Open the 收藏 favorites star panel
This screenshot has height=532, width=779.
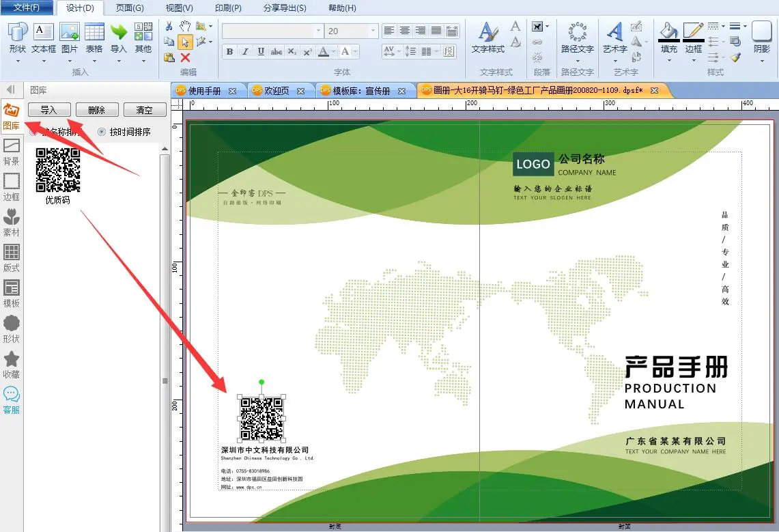pyautogui.click(x=12, y=365)
